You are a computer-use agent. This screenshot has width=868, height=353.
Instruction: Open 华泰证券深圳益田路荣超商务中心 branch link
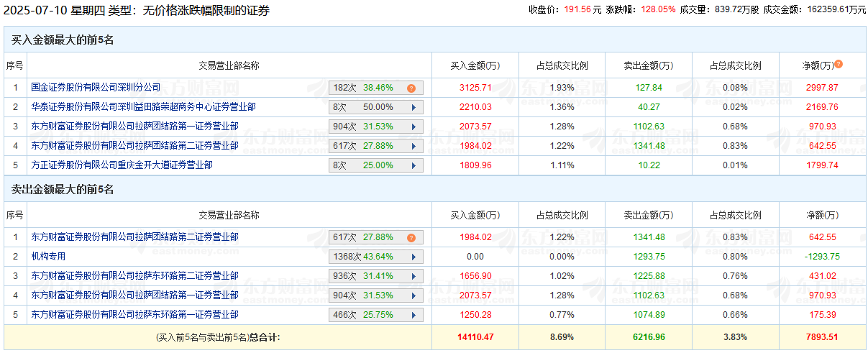[143, 107]
